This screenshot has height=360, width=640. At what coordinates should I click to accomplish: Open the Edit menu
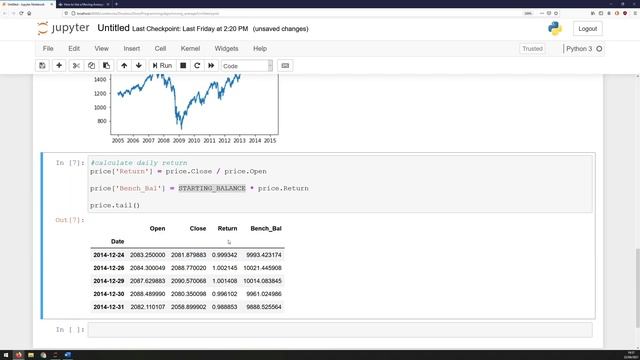(74, 49)
